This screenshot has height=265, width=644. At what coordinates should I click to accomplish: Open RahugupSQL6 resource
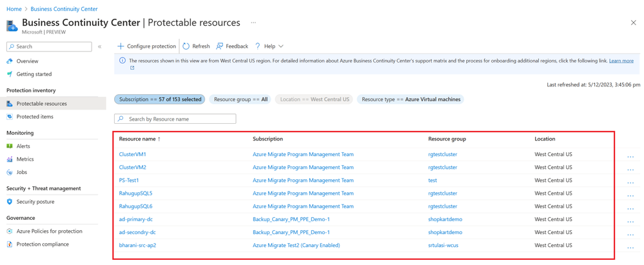136,206
